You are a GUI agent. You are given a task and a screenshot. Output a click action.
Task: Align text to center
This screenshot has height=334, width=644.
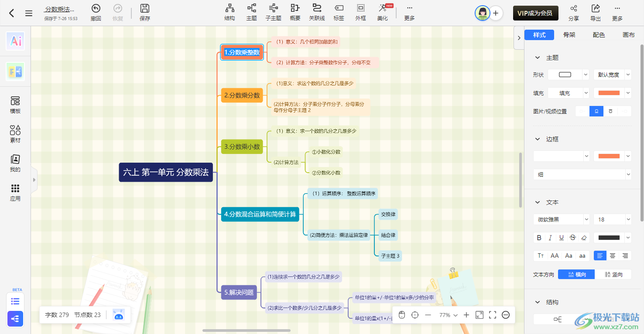(x=613, y=256)
